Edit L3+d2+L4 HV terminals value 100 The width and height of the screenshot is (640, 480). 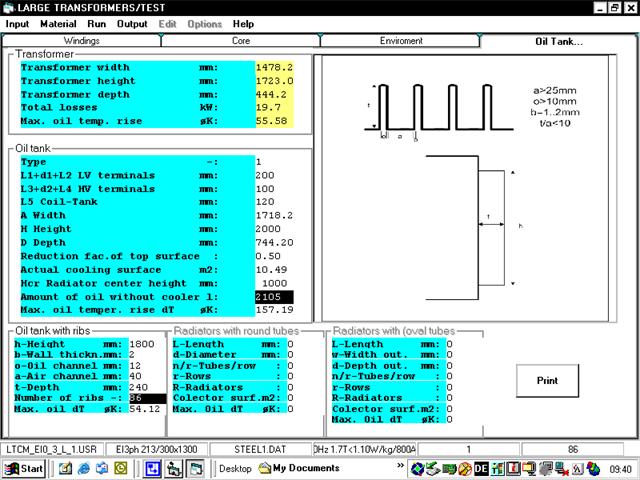tap(274, 189)
